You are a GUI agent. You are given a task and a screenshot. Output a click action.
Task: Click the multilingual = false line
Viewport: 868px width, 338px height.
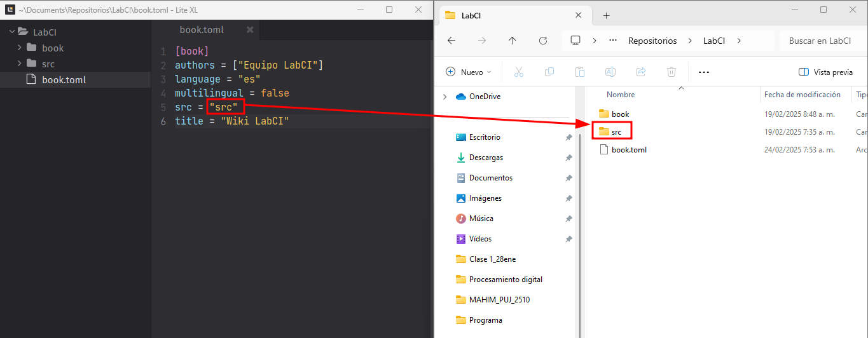click(x=232, y=93)
